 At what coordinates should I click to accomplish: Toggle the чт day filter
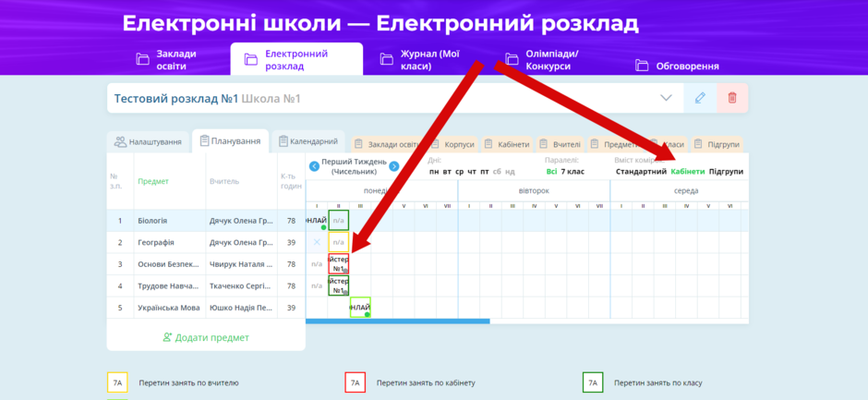pos(472,172)
